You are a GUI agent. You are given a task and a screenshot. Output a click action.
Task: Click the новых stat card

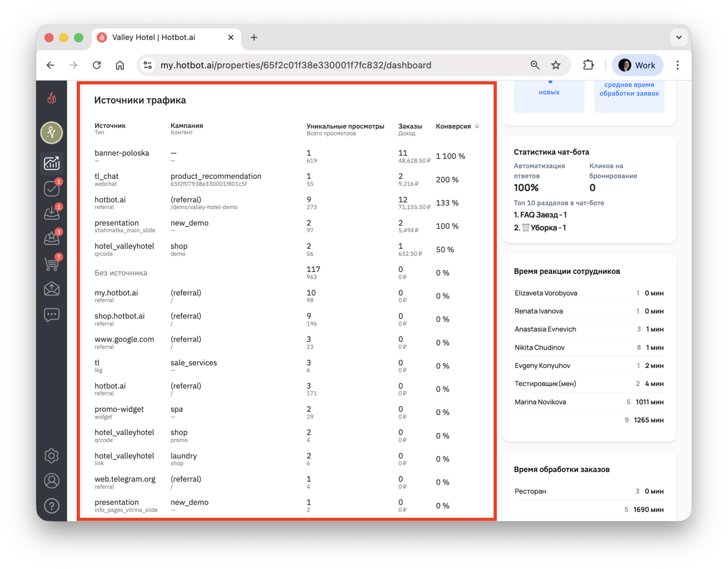(549, 96)
